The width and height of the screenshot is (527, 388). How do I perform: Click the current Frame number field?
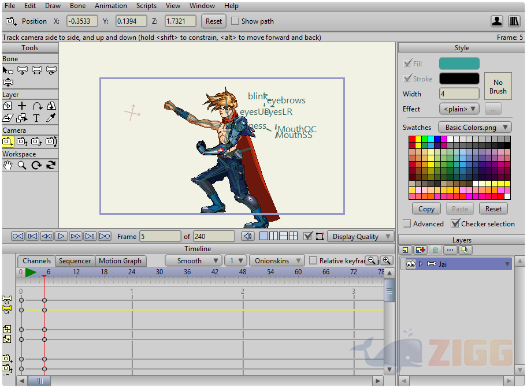point(160,236)
